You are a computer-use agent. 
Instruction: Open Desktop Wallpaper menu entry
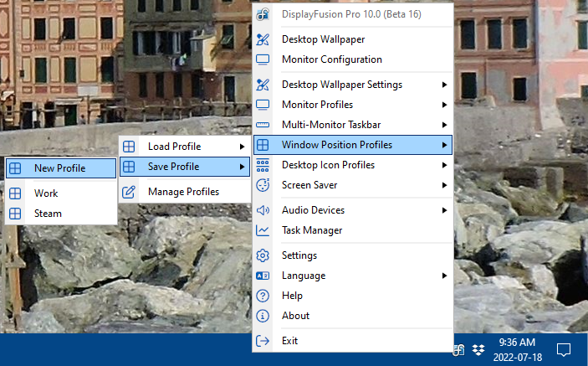pyautogui.click(x=353, y=39)
